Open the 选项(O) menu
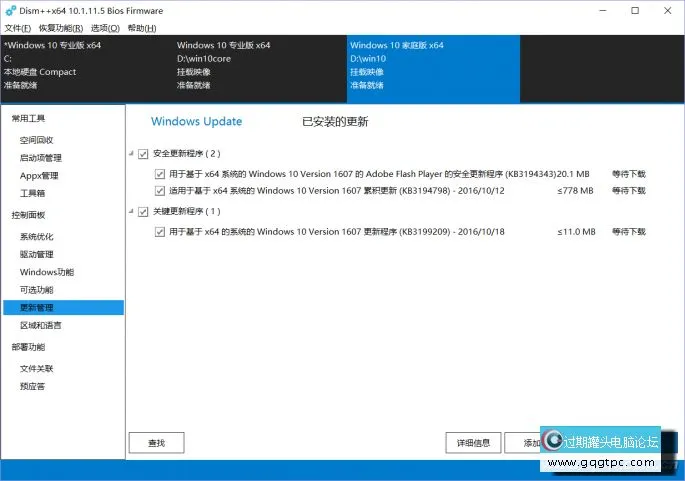 pos(105,28)
